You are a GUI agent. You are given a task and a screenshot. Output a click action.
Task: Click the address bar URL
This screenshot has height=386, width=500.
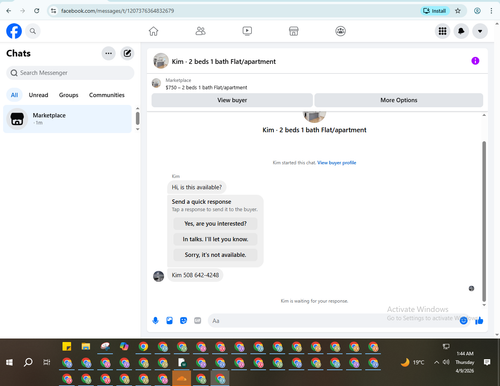pos(117,11)
